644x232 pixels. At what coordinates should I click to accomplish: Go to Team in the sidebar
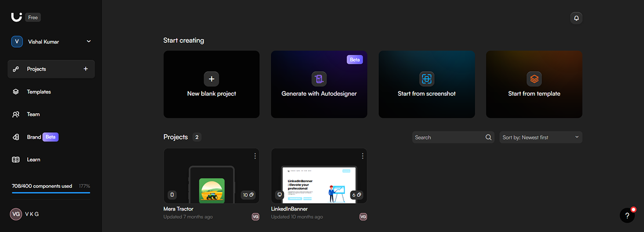tap(33, 114)
